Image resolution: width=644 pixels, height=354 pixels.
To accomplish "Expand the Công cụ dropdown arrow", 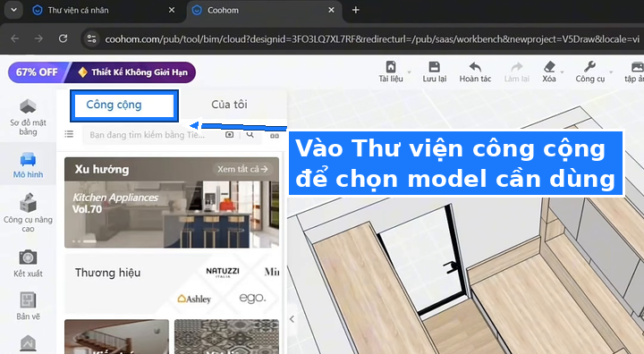I will [x=611, y=72].
